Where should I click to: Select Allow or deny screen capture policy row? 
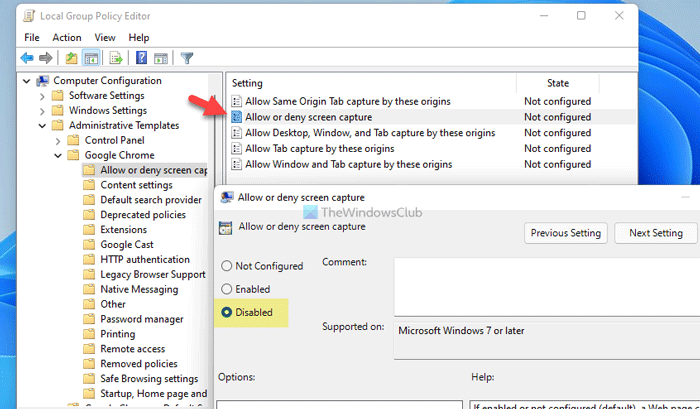[x=431, y=117]
